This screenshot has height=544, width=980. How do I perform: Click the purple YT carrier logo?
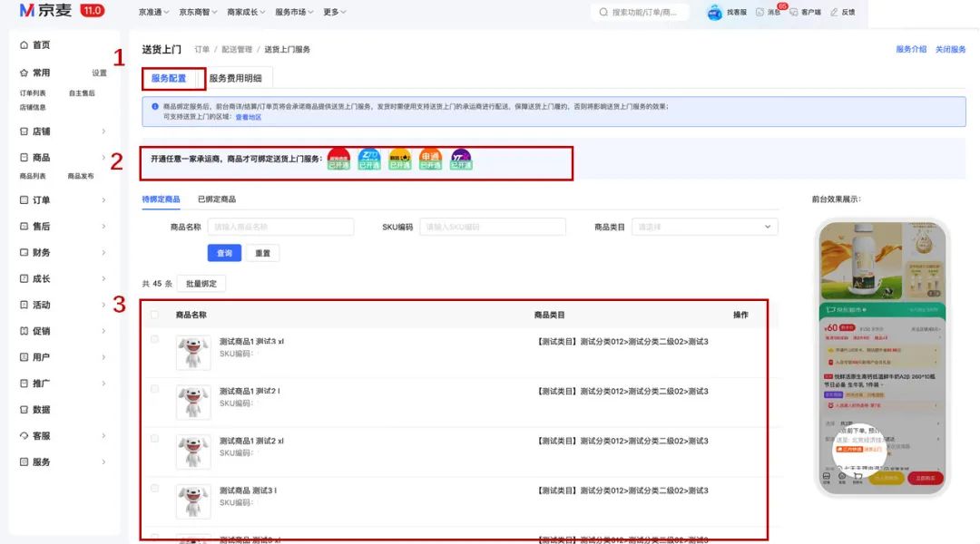[461, 160]
